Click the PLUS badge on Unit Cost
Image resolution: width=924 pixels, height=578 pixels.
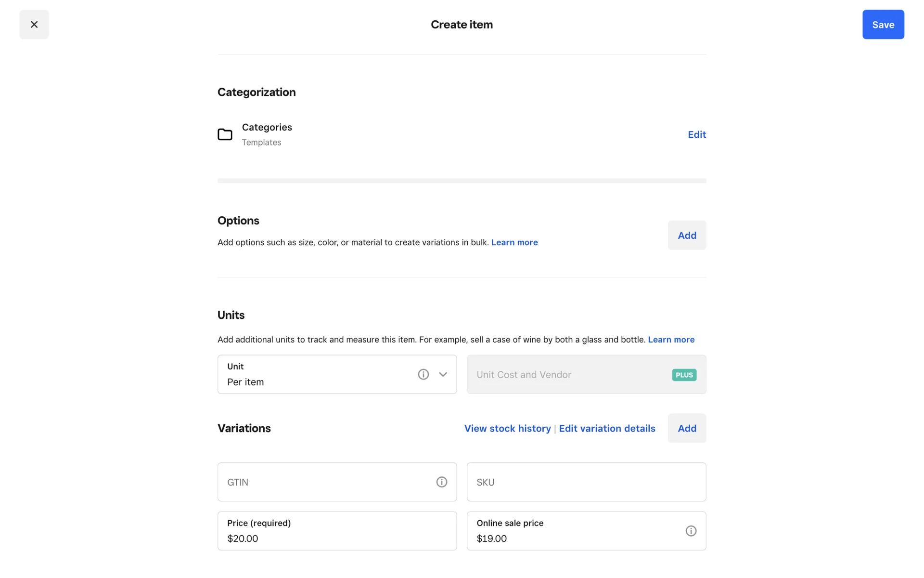pyautogui.click(x=684, y=375)
